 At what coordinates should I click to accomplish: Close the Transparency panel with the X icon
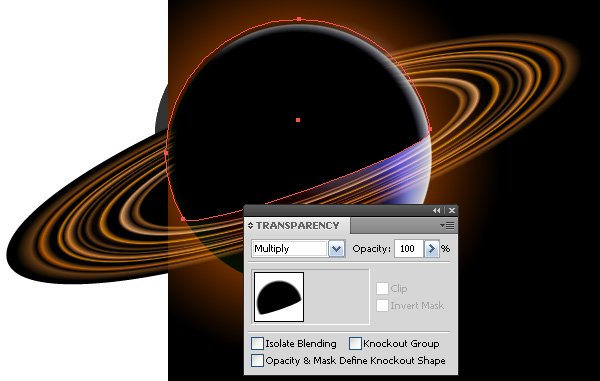[x=452, y=210]
